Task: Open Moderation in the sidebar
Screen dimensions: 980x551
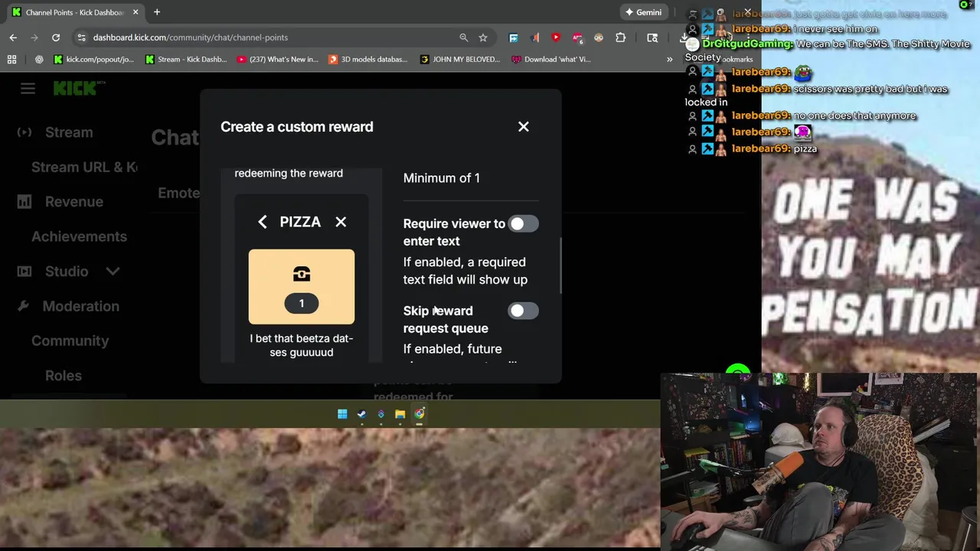Action: pyautogui.click(x=80, y=306)
